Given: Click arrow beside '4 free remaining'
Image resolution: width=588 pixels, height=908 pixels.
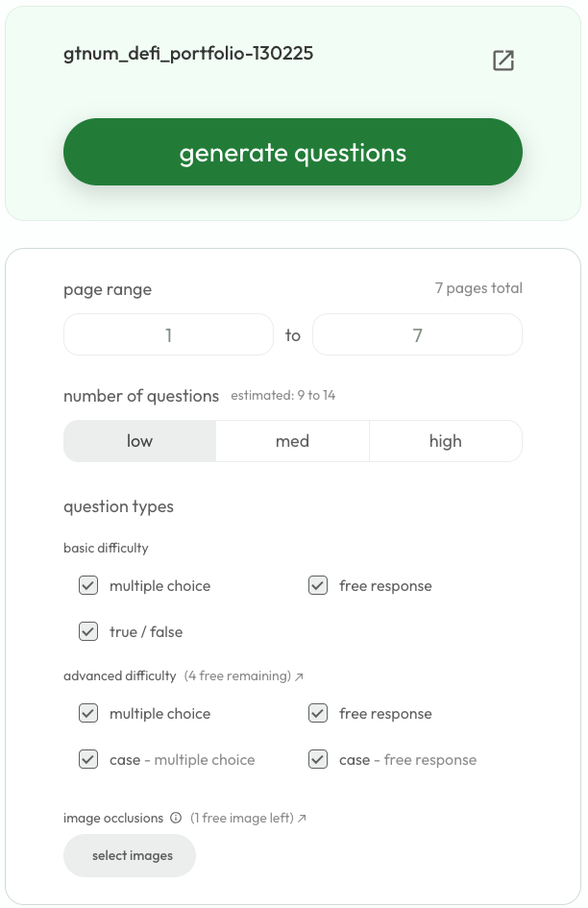Looking at the screenshot, I should (300, 676).
